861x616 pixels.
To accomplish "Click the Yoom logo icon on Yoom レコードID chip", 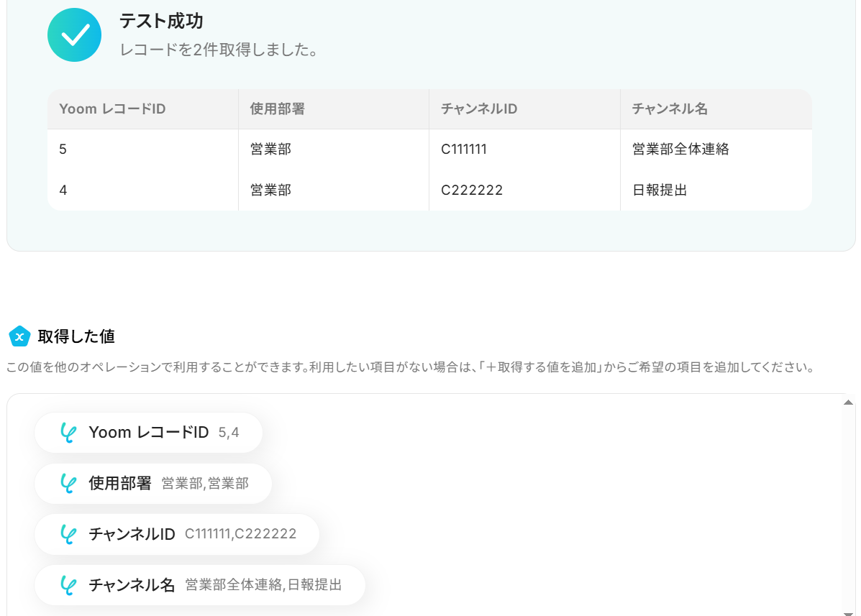I will pyautogui.click(x=68, y=433).
